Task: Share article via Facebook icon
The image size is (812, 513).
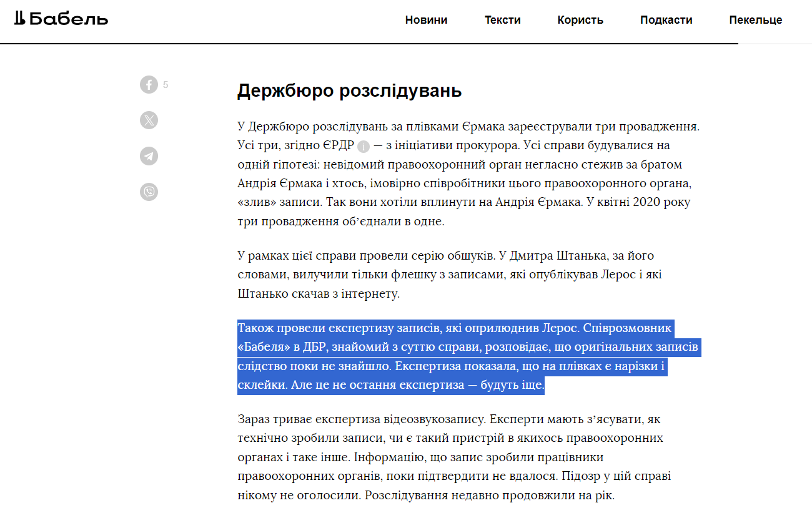Action: [149, 84]
